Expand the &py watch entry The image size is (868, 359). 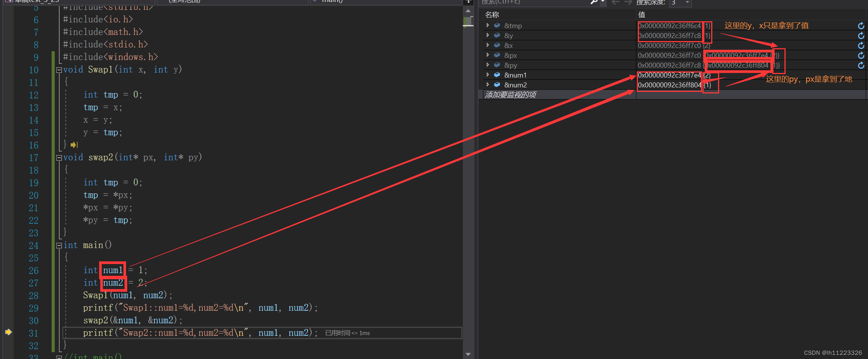coord(488,65)
